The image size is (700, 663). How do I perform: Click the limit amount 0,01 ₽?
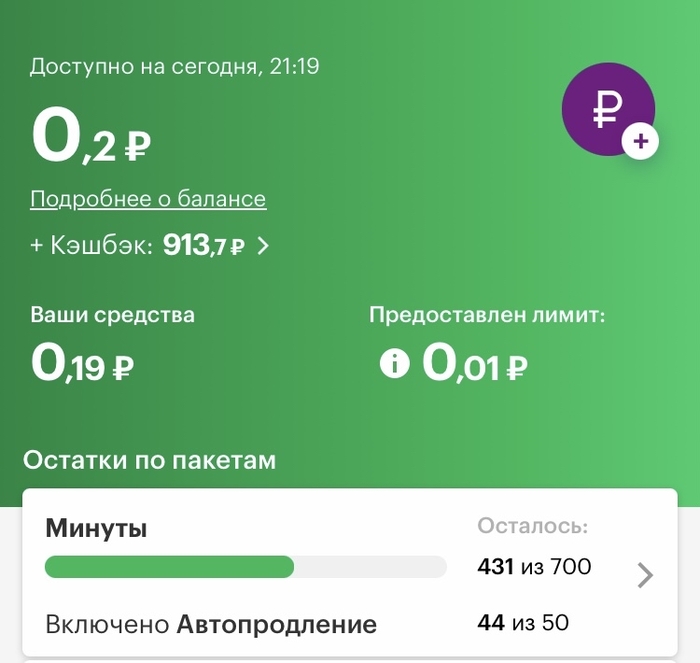click(x=474, y=363)
